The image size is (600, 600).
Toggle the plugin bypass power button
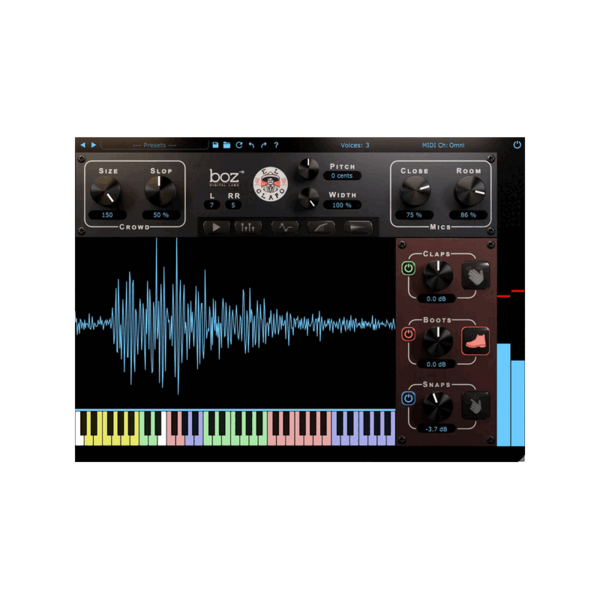click(x=517, y=145)
